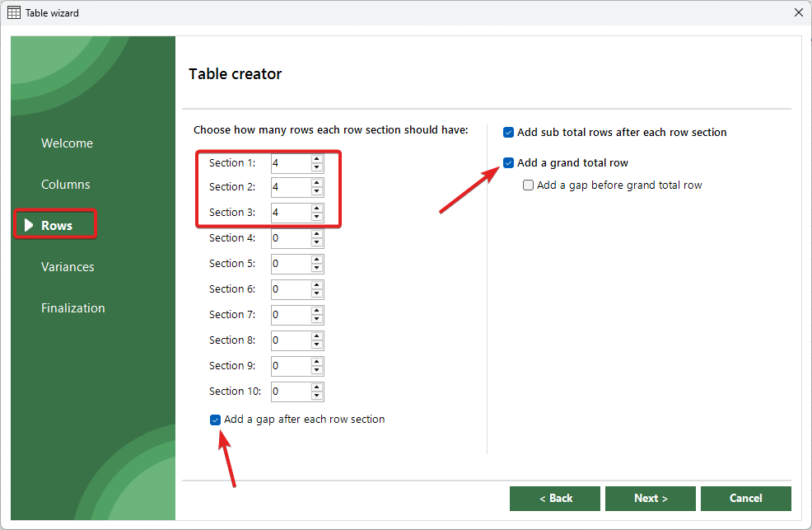Toggle Add sub total rows checkbox
This screenshot has height=530, width=812.
click(509, 132)
